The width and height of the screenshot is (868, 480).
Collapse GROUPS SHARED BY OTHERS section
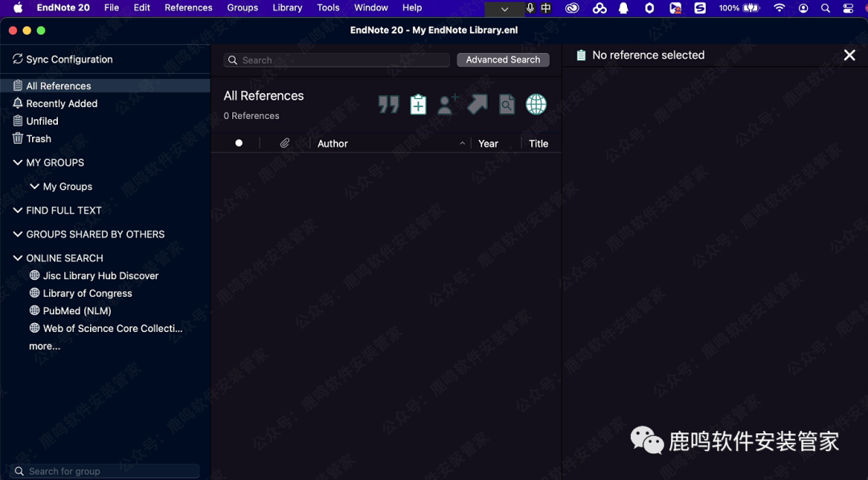point(18,234)
